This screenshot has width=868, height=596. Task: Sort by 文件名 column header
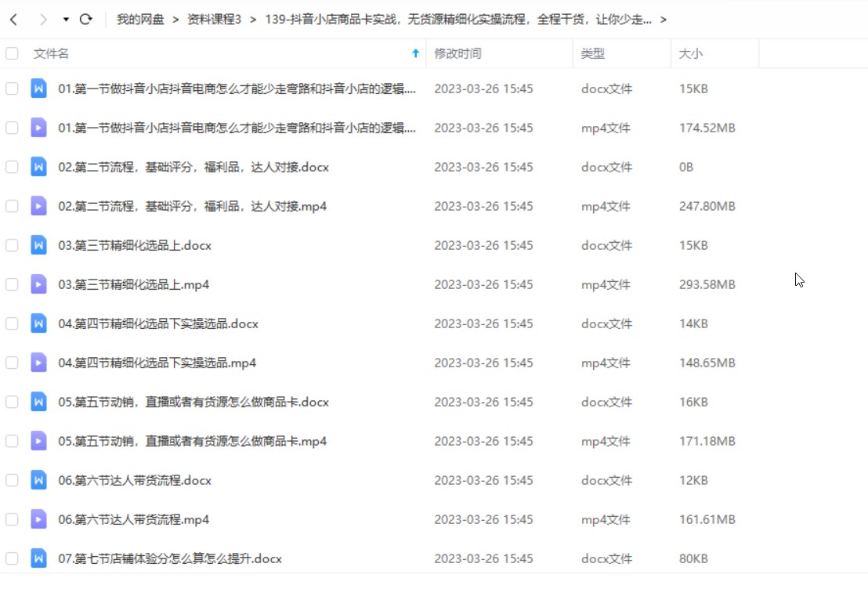51,54
